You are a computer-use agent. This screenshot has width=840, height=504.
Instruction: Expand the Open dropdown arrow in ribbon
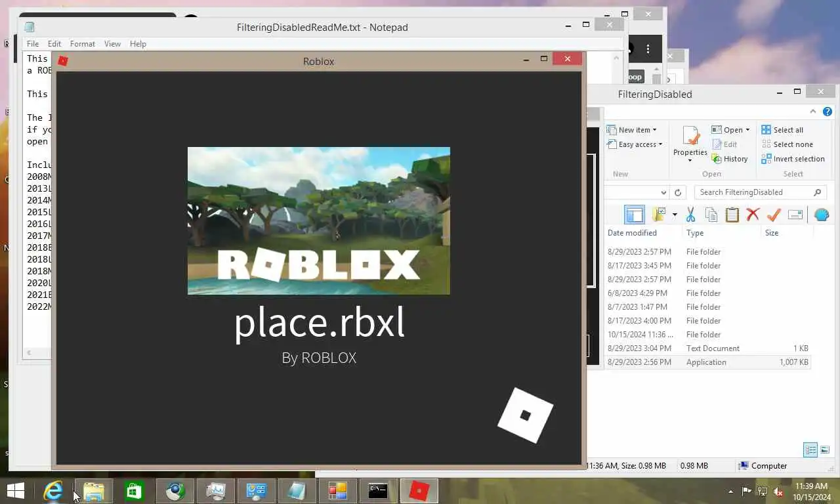pos(747,130)
